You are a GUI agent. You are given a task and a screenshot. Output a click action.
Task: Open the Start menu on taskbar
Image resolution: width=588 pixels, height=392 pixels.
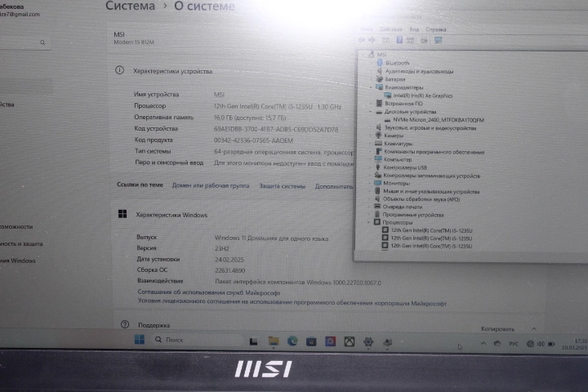[x=139, y=340]
